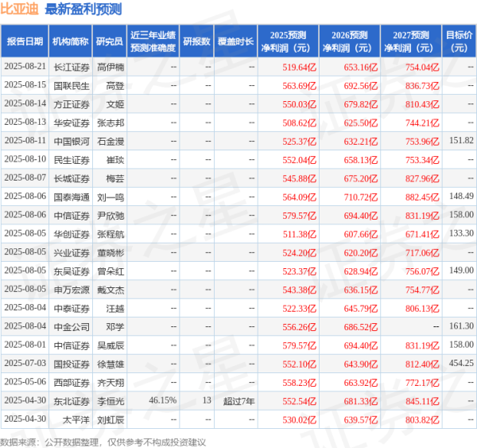
Task: Click the 中泰证券 institution cell
Action: 72,309
